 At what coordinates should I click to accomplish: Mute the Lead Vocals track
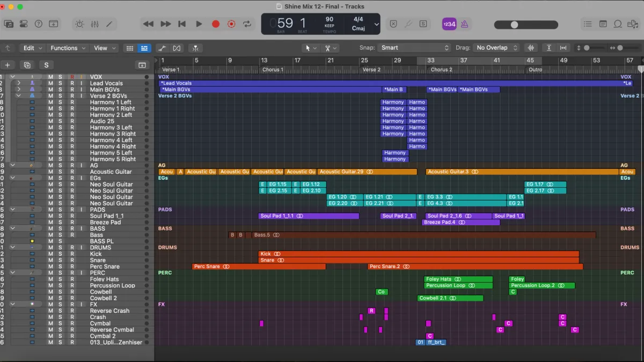pos(50,84)
